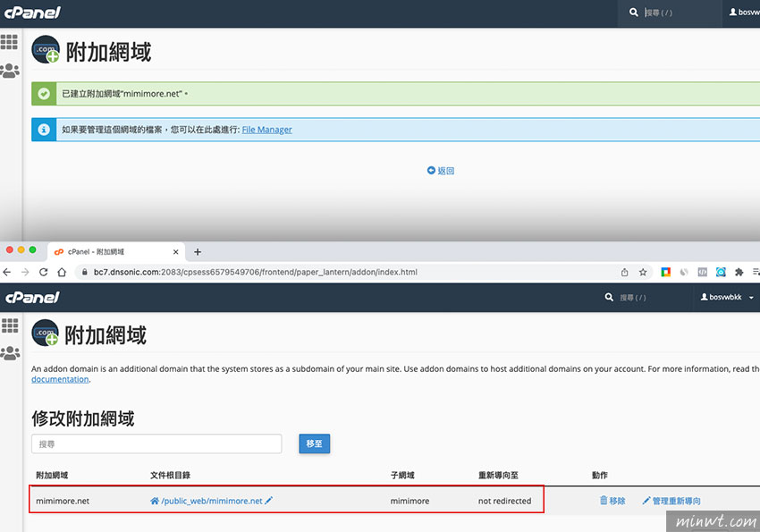Close the cPanel browser tab
The image size is (760, 532).
[175, 252]
